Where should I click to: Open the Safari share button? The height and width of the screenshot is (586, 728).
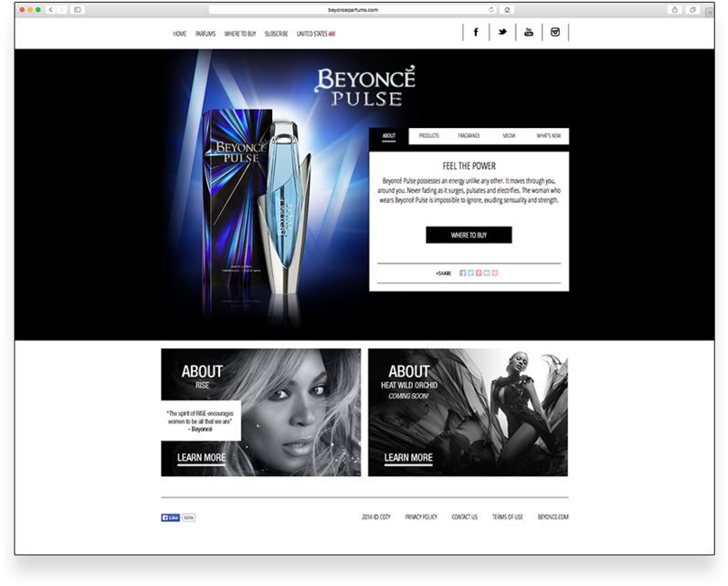(x=675, y=9)
